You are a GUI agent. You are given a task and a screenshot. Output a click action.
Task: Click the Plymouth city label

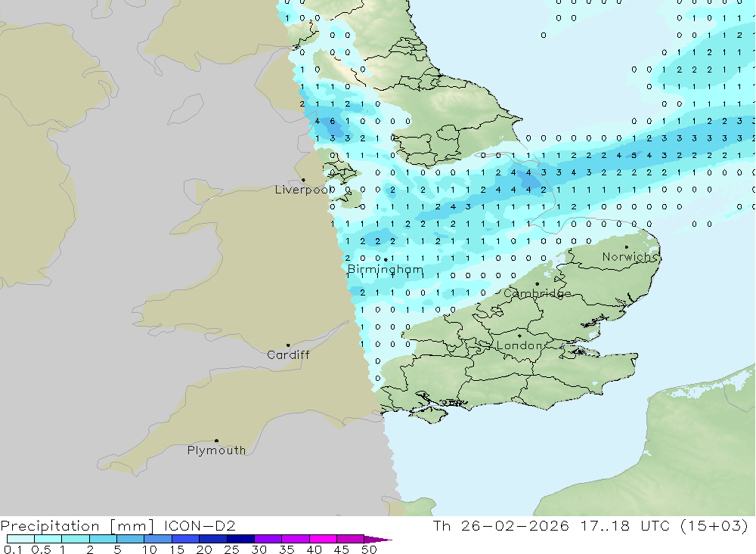coord(216,450)
